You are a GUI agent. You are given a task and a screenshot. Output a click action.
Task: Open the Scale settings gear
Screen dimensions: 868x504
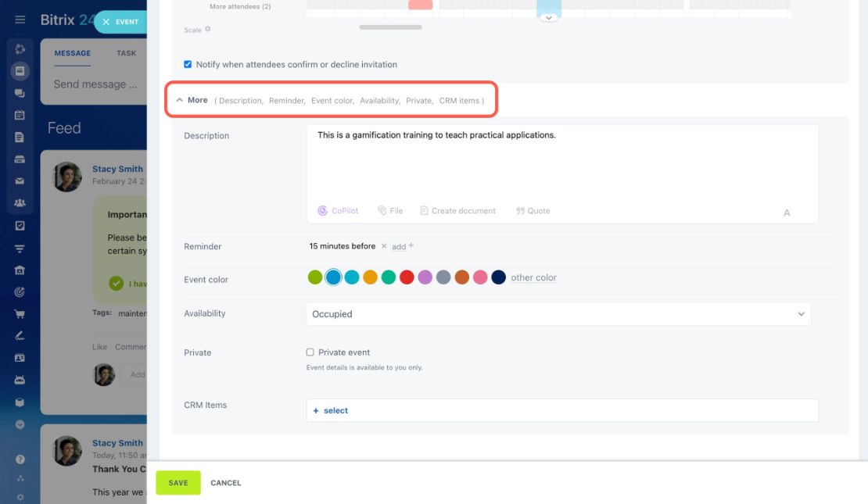point(207,29)
